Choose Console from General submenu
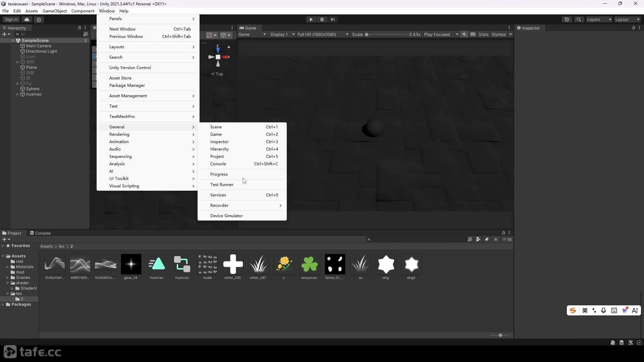 pos(242,164)
